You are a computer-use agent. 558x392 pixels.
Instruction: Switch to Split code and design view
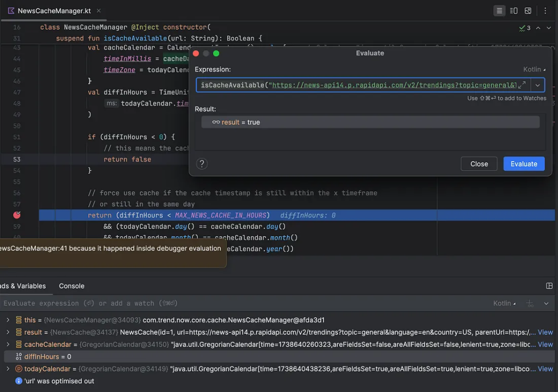pyautogui.click(x=514, y=11)
